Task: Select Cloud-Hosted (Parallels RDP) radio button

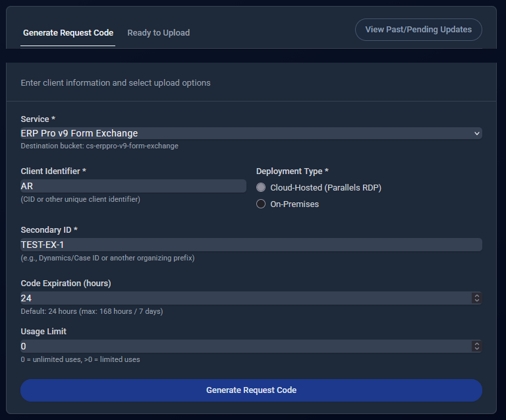Action: pos(261,187)
